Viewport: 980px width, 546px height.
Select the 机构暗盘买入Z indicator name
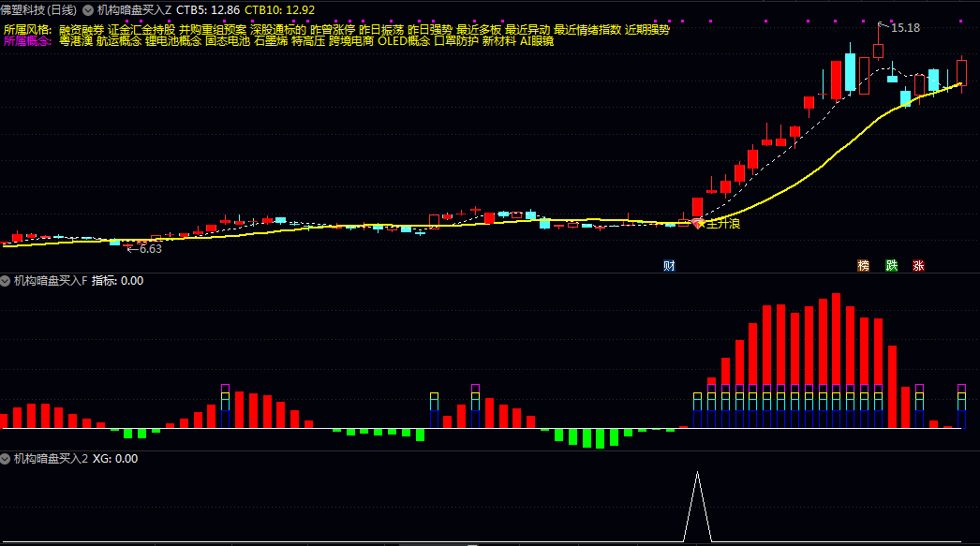(134, 10)
